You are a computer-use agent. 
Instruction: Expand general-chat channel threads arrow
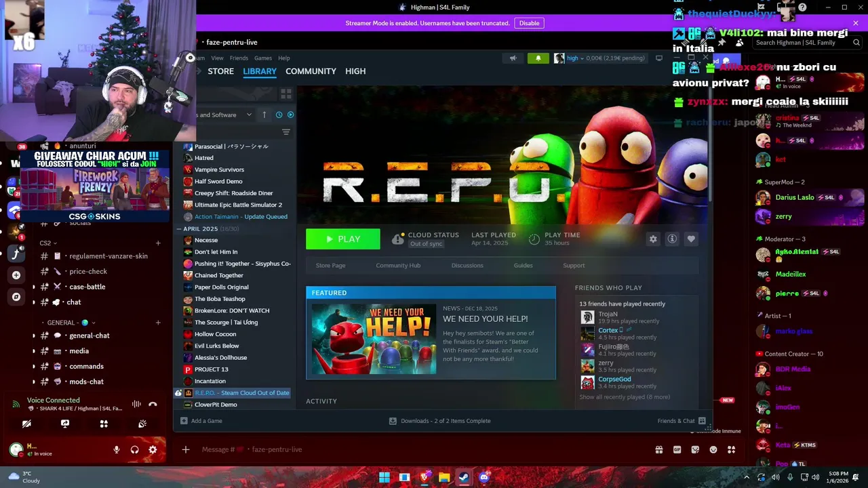tap(34, 335)
